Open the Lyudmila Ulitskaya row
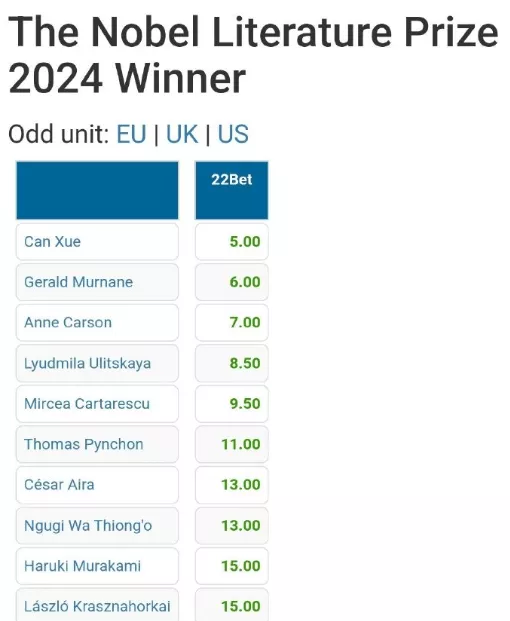 (x=97, y=363)
